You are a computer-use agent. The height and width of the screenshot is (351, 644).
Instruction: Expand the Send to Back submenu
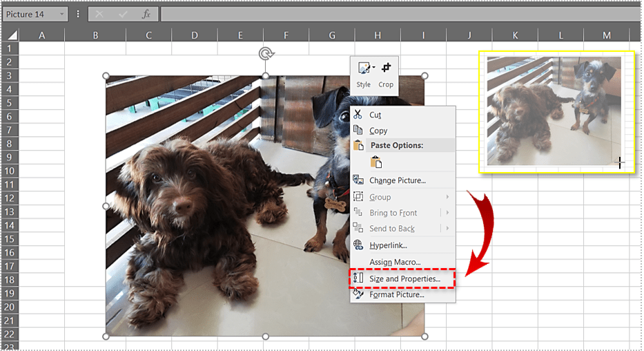tap(447, 229)
